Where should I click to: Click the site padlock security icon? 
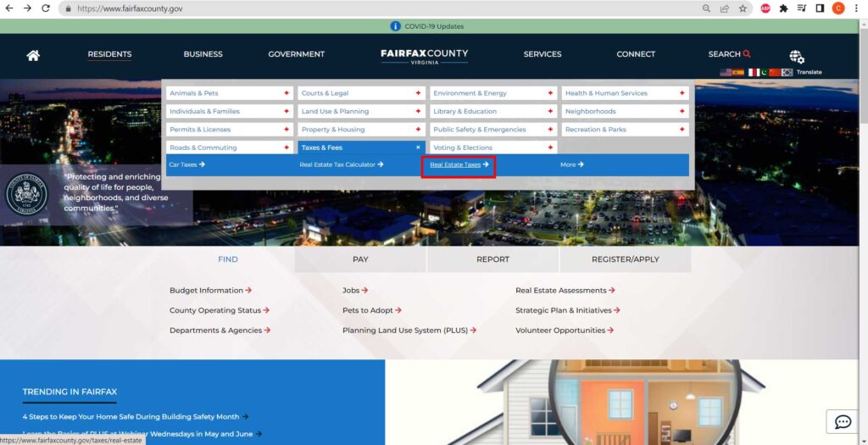(x=68, y=8)
